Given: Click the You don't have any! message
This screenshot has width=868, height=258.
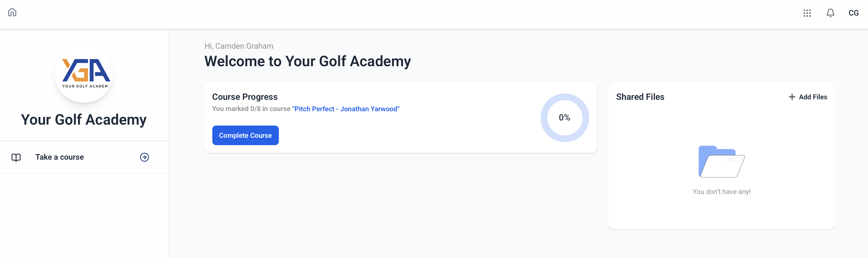Looking at the screenshot, I should click(x=722, y=191).
